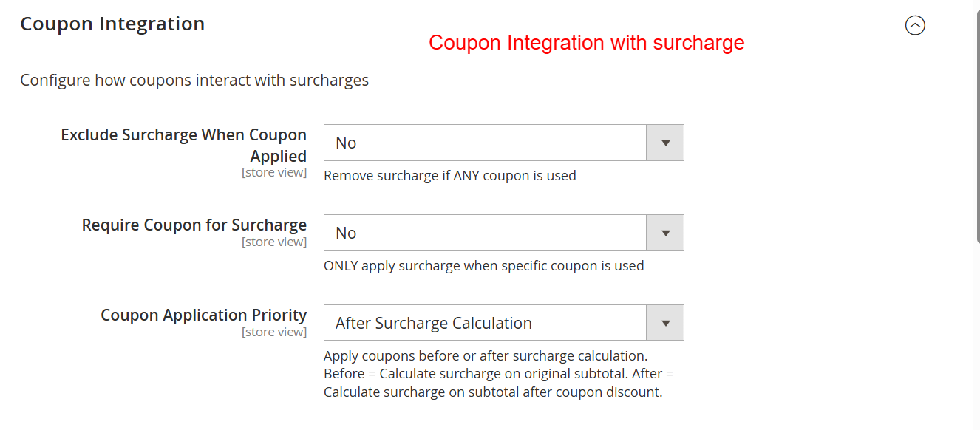The height and width of the screenshot is (430, 980).
Task: Click the arrow on Coupon Application Priority dropdown
Action: tap(665, 323)
